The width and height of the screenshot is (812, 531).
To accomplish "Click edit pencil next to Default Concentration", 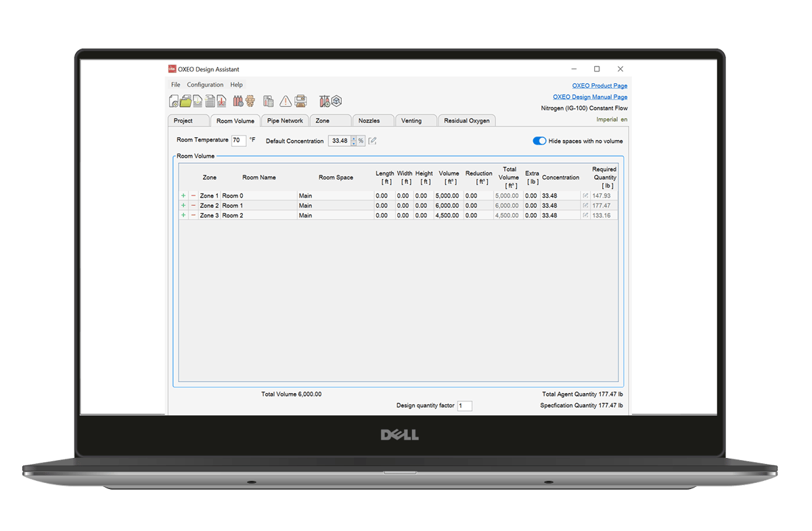I will tap(373, 141).
